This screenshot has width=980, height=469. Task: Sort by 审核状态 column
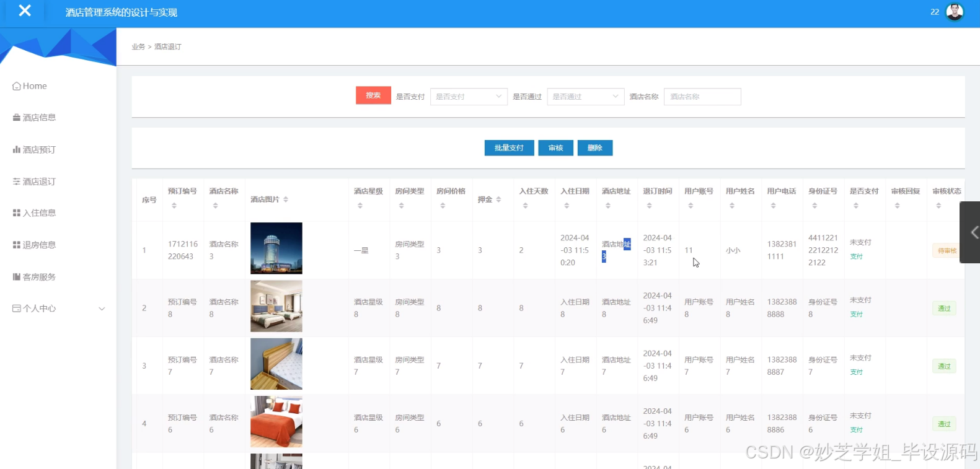coord(938,206)
